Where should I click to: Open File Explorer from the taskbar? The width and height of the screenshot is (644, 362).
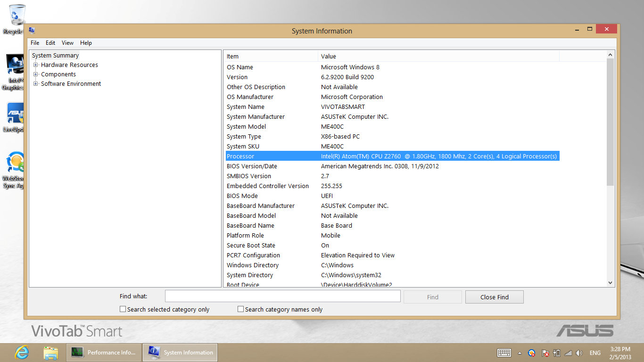point(50,352)
